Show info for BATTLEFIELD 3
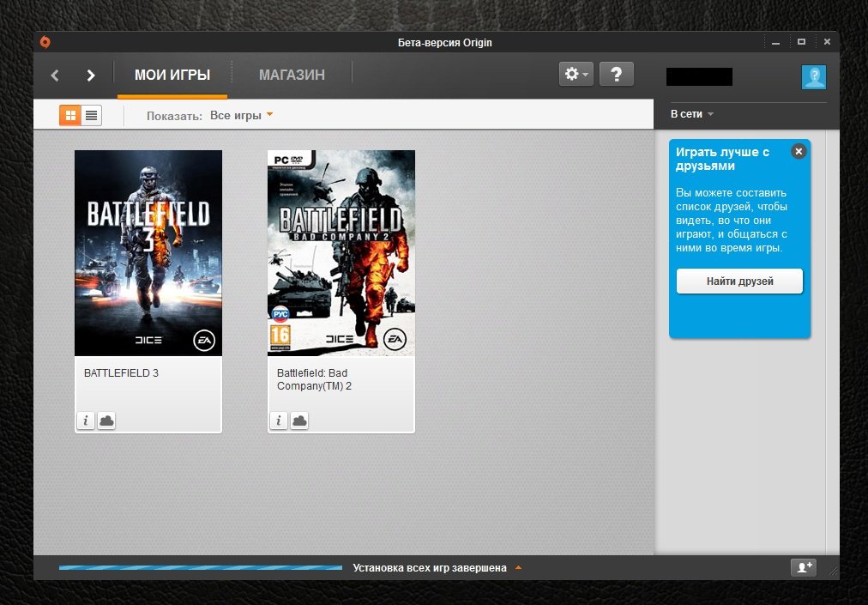This screenshot has width=868, height=605. click(85, 421)
